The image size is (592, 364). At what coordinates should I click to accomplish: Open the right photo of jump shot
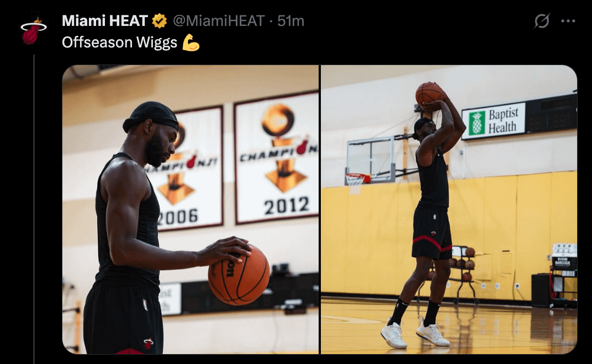pos(449,210)
